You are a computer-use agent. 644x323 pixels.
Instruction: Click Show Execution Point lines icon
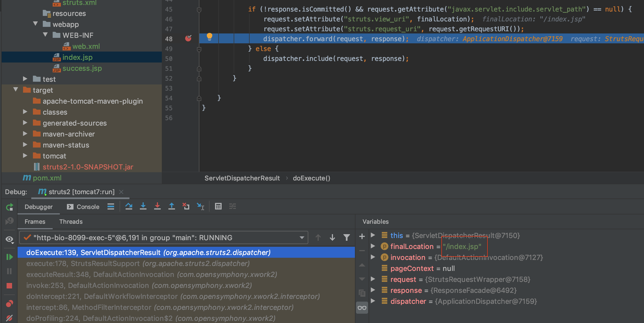[x=111, y=206]
